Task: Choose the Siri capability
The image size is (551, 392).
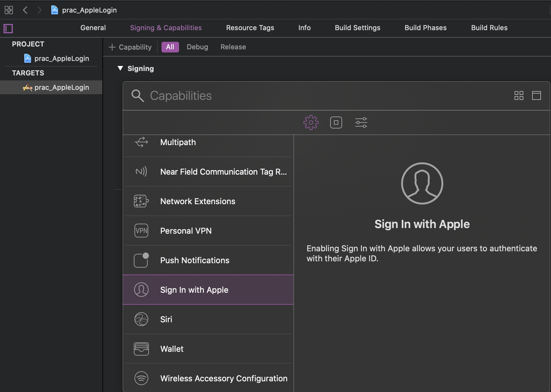Action: [x=208, y=319]
